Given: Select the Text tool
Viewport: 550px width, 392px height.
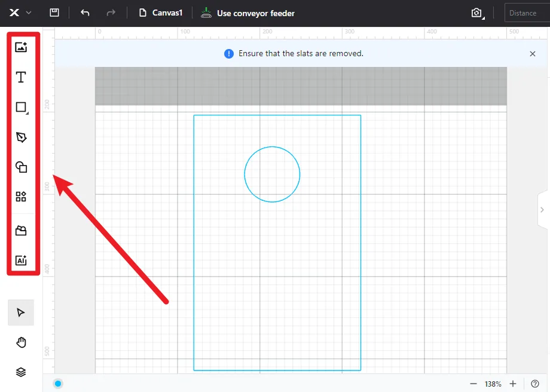Looking at the screenshot, I should pos(21,77).
